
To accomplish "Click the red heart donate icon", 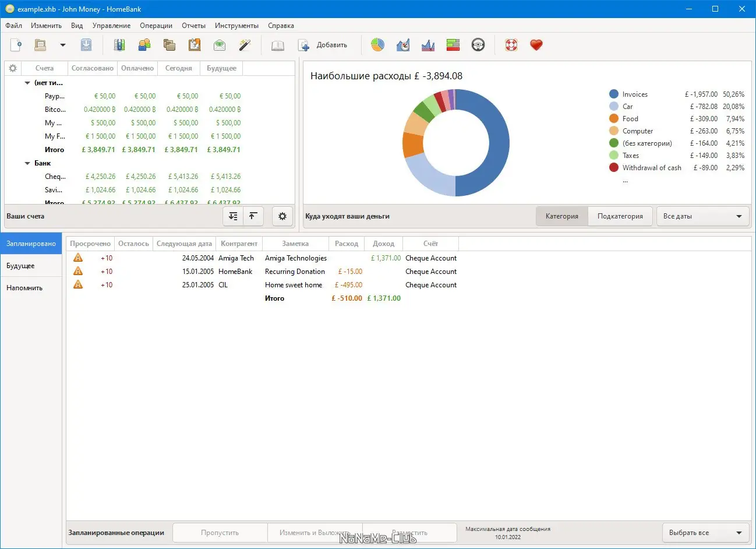I will [x=536, y=45].
